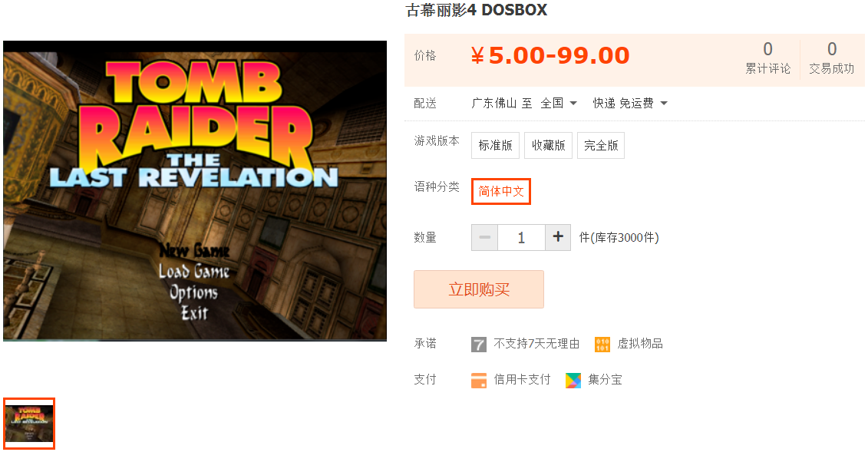The image size is (868, 452).
Task: Select the 标准版 game version option
Action: (x=496, y=146)
